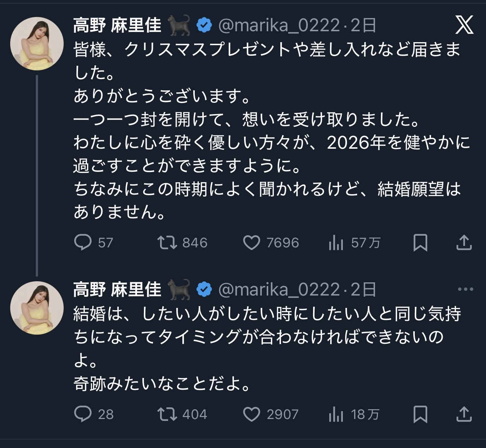Repost the second tweet with 404 reposts

167,414
